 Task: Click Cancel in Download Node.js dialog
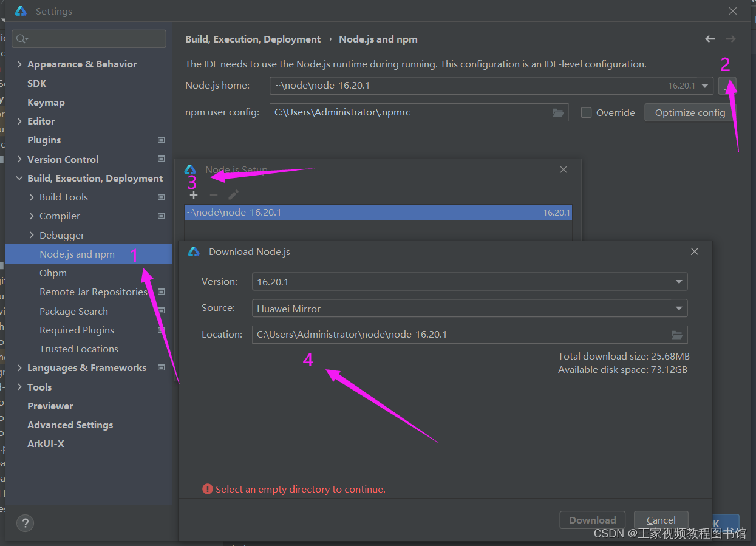pos(661,520)
